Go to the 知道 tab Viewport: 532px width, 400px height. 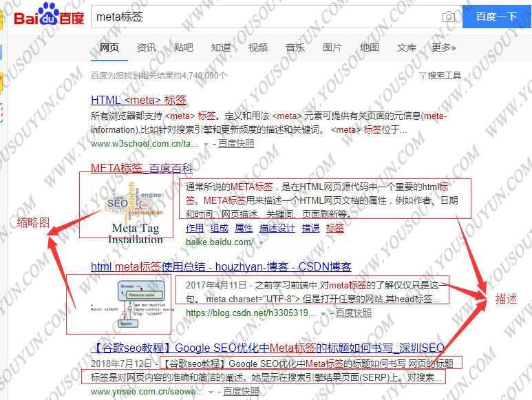click(x=221, y=48)
